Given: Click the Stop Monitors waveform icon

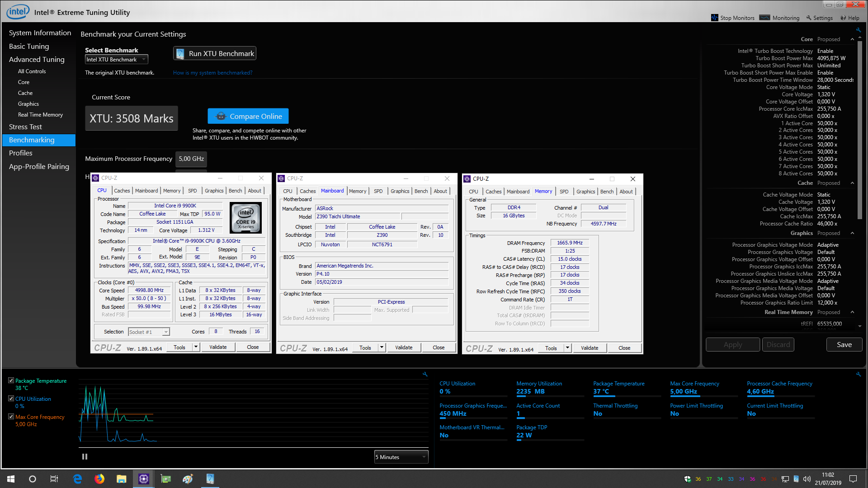Looking at the screenshot, I should 714,18.
